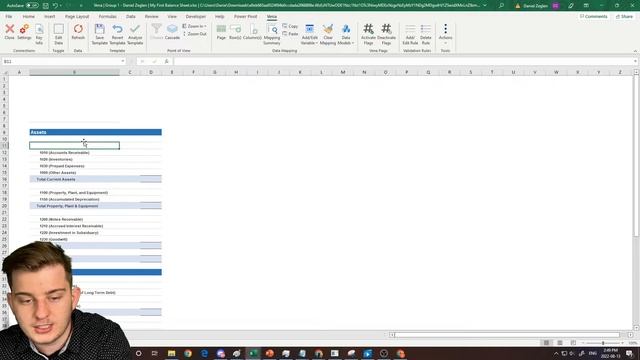Click Revert Template
Viewport: 640px width, 360px height.
pos(117,34)
